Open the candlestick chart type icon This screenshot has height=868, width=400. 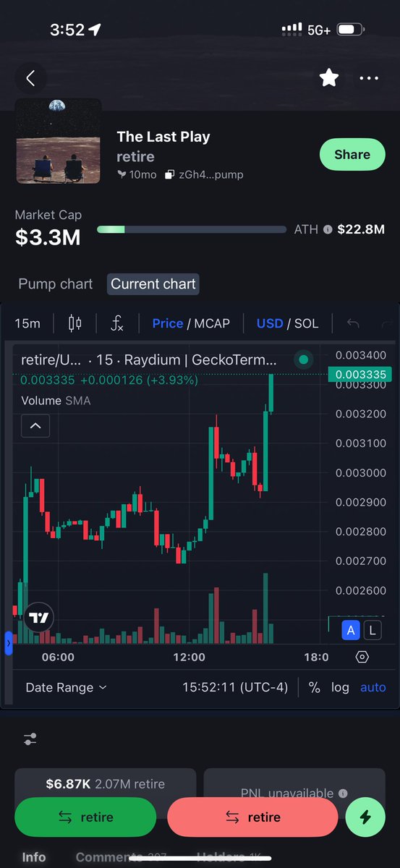point(75,323)
